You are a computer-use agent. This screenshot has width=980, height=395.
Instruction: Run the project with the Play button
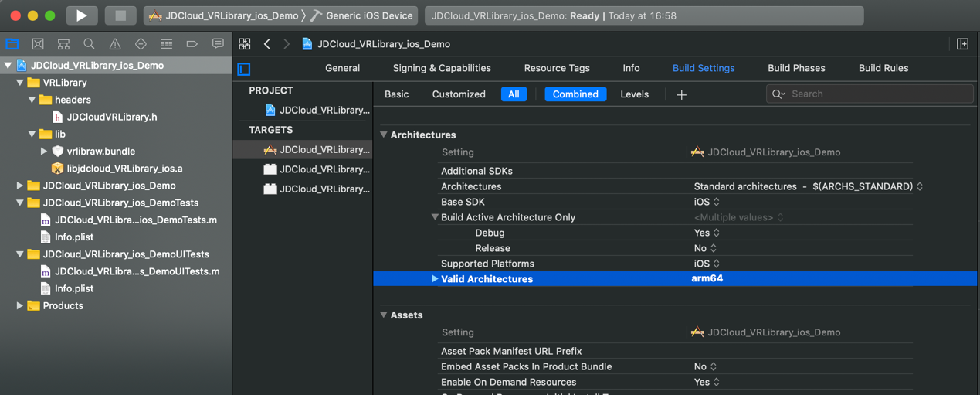(x=81, y=15)
